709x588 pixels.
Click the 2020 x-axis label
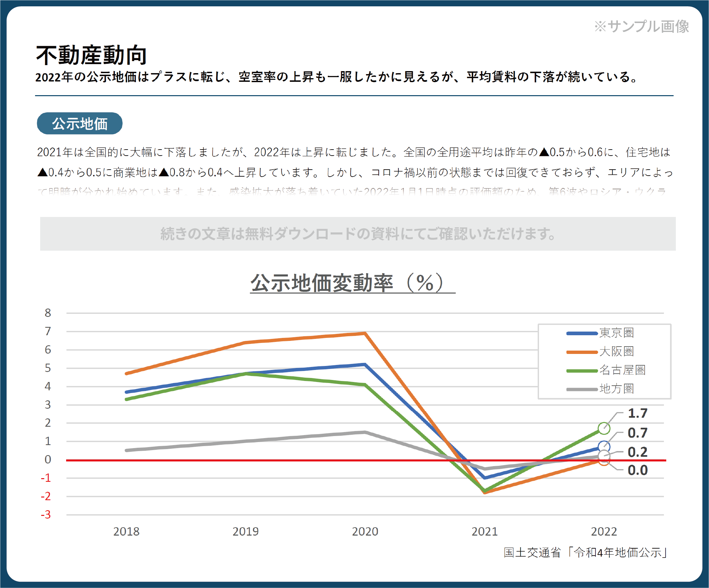(x=365, y=532)
